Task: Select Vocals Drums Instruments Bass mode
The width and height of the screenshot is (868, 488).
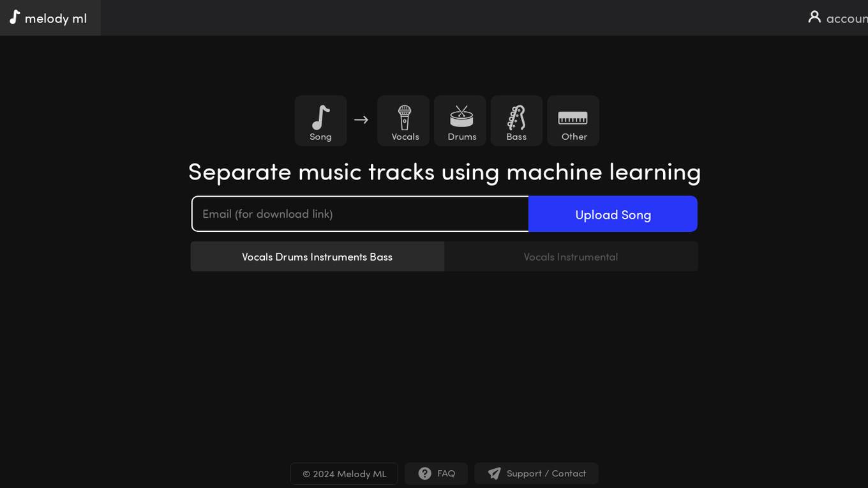Action: pos(317,256)
